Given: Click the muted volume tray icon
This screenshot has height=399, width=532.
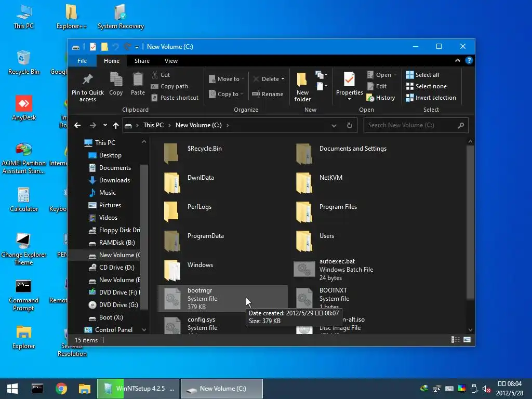Looking at the screenshot, I should click(x=486, y=389).
